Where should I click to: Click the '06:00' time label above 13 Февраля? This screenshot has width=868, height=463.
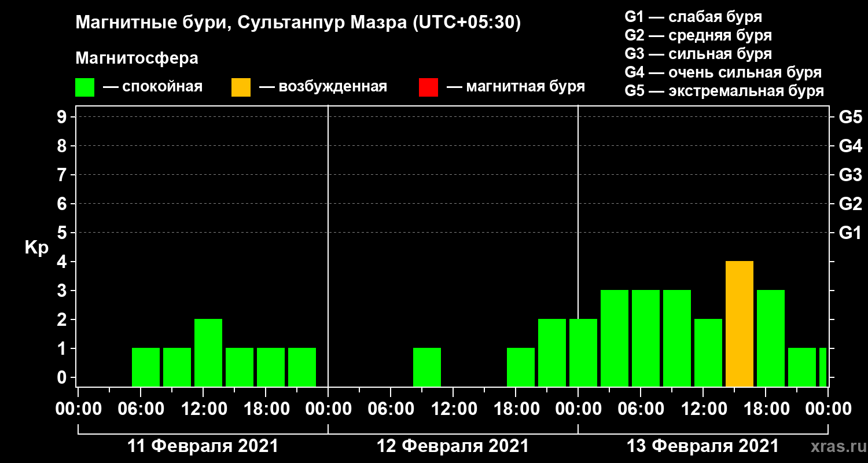640,409
